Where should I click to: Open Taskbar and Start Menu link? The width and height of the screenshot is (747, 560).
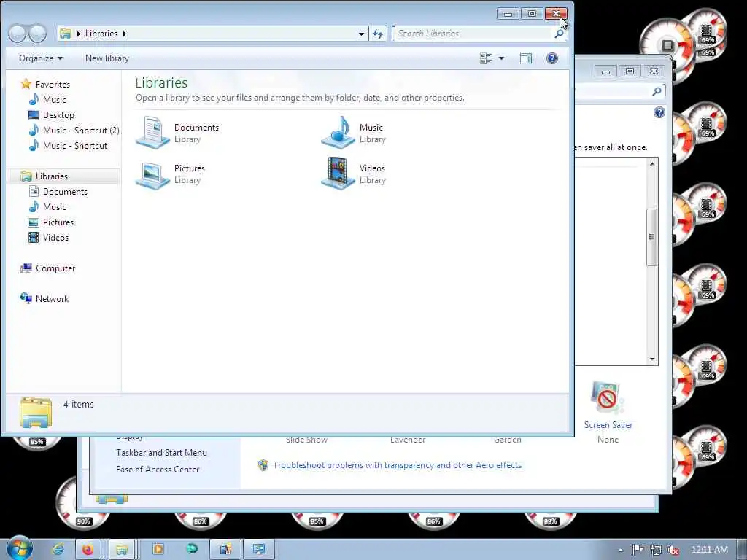click(161, 452)
